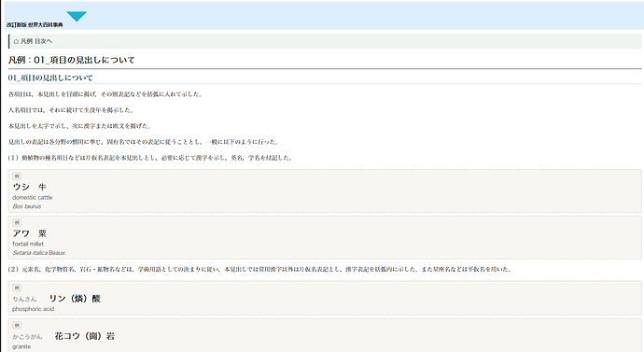Click the text foxtail millet

28,244
